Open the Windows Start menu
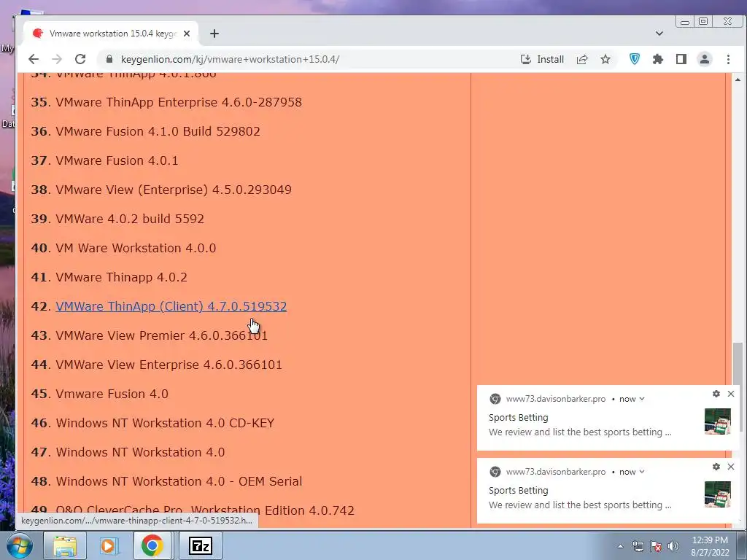The height and width of the screenshot is (560, 747). coord(19,545)
